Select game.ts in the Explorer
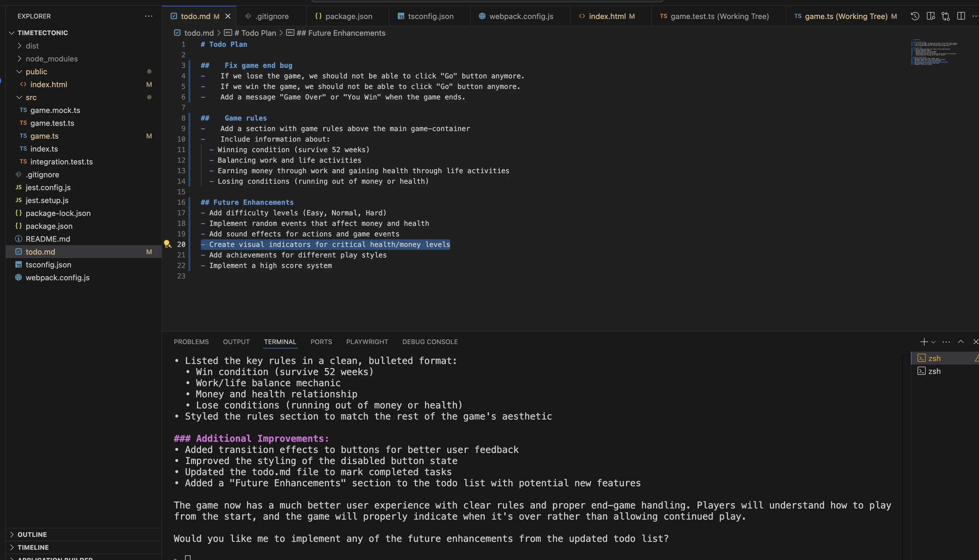 pyautogui.click(x=44, y=136)
